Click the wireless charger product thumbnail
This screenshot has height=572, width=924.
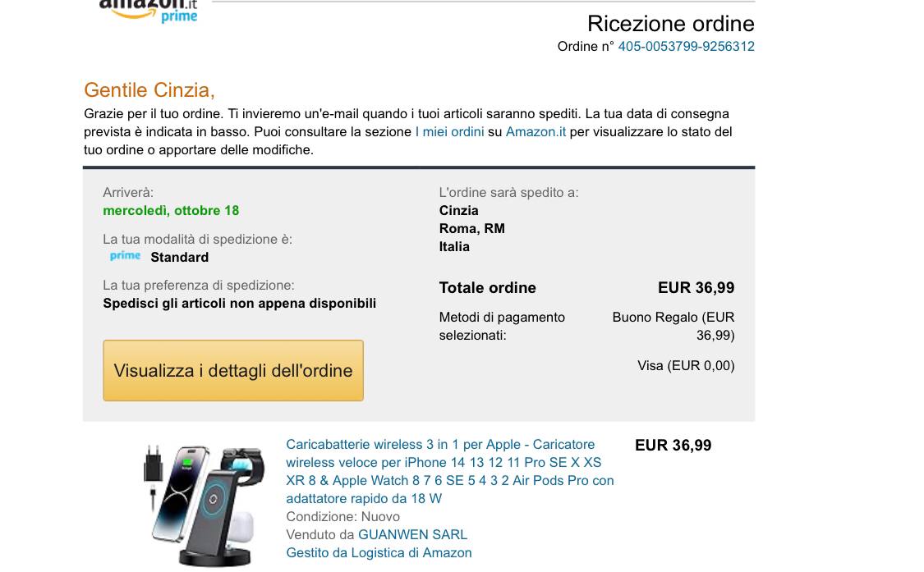coord(205,506)
